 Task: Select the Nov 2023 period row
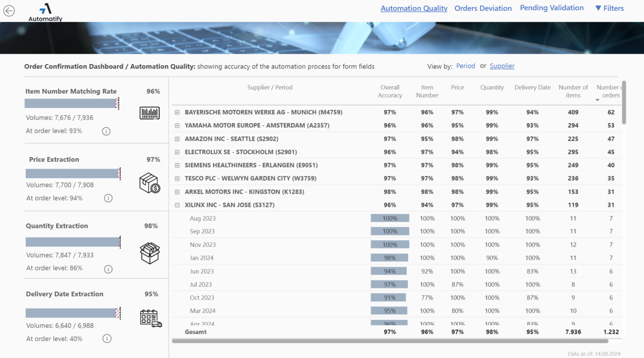point(396,244)
